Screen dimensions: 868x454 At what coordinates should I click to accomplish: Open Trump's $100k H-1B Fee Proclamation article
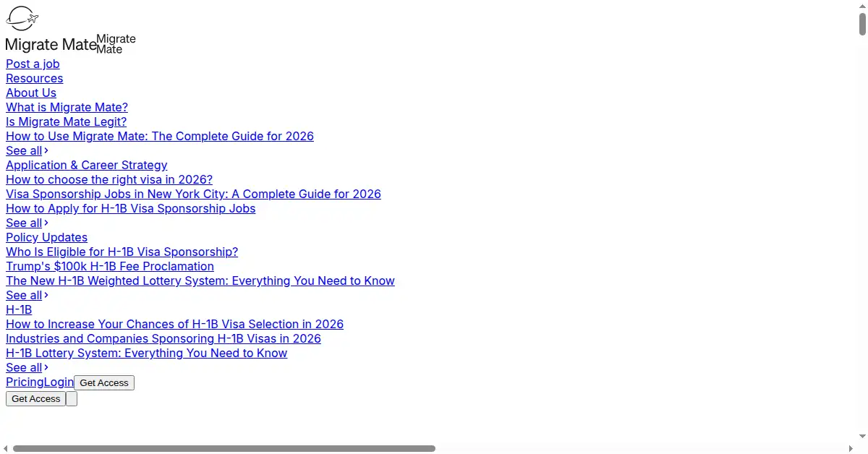pyautogui.click(x=110, y=266)
